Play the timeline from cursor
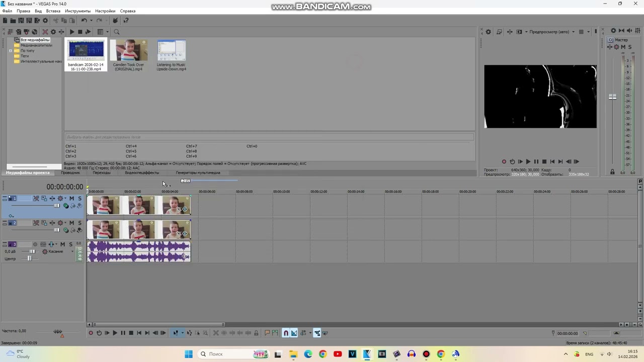The height and width of the screenshot is (362, 644). pyautogui.click(x=115, y=333)
